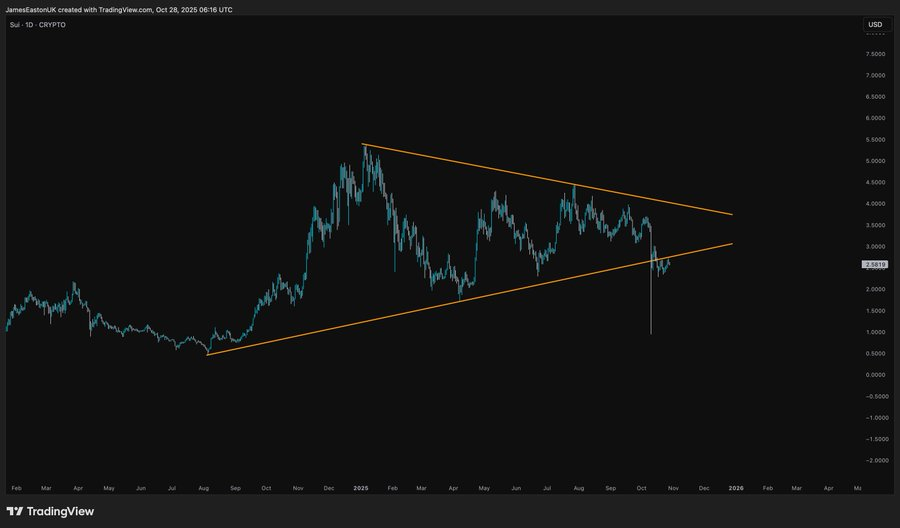
Task: Click the TradingView logo icon
Action: pos(17,511)
